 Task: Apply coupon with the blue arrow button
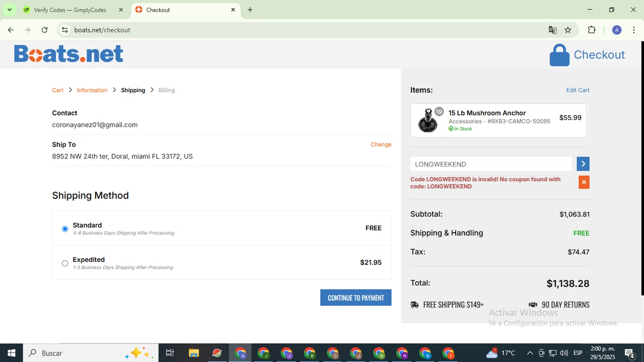pyautogui.click(x=583, y=164)
